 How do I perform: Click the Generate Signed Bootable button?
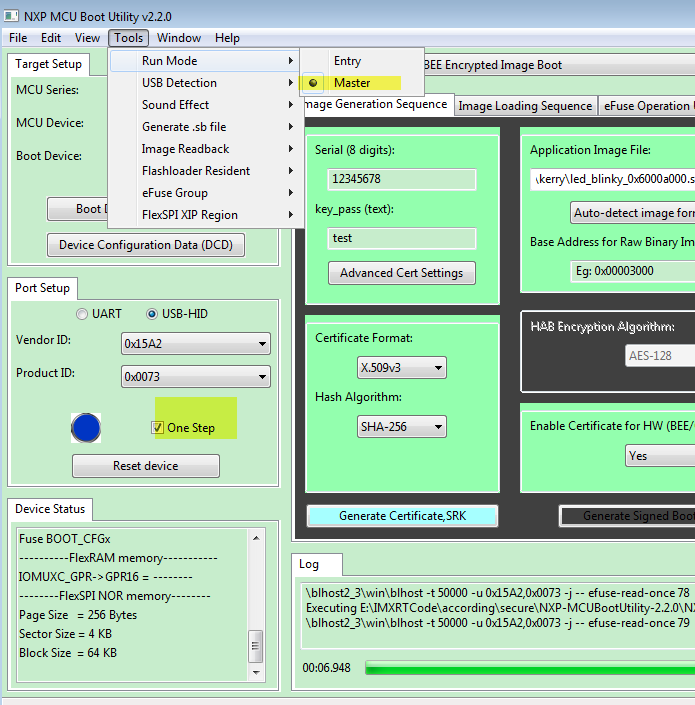click(627, 516)
